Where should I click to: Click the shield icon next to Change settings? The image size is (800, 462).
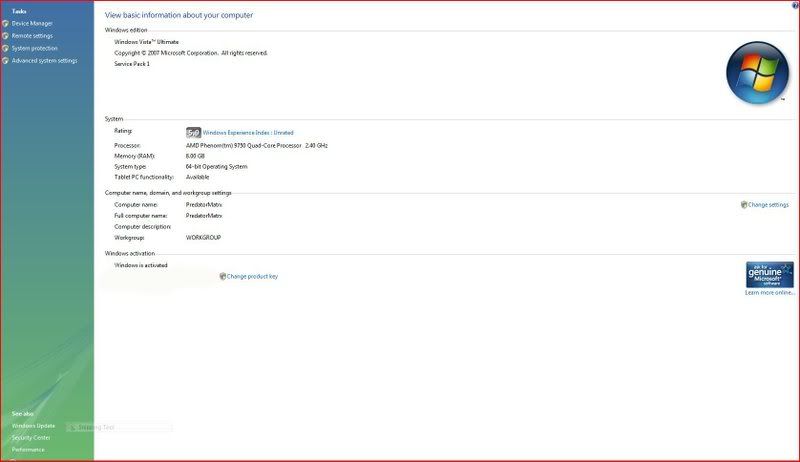pos(744,205)
